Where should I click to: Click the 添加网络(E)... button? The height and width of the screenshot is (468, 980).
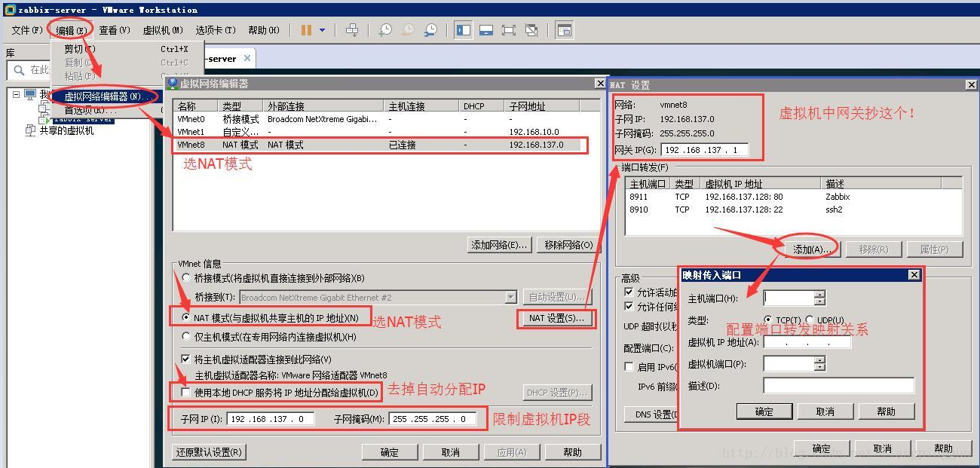(x=499, y=245)
